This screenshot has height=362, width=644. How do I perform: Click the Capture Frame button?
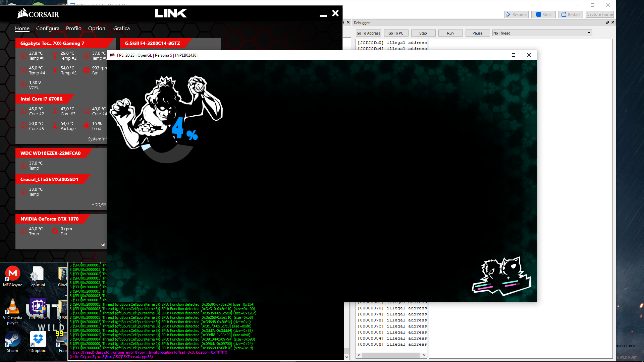tap(599, 14)
